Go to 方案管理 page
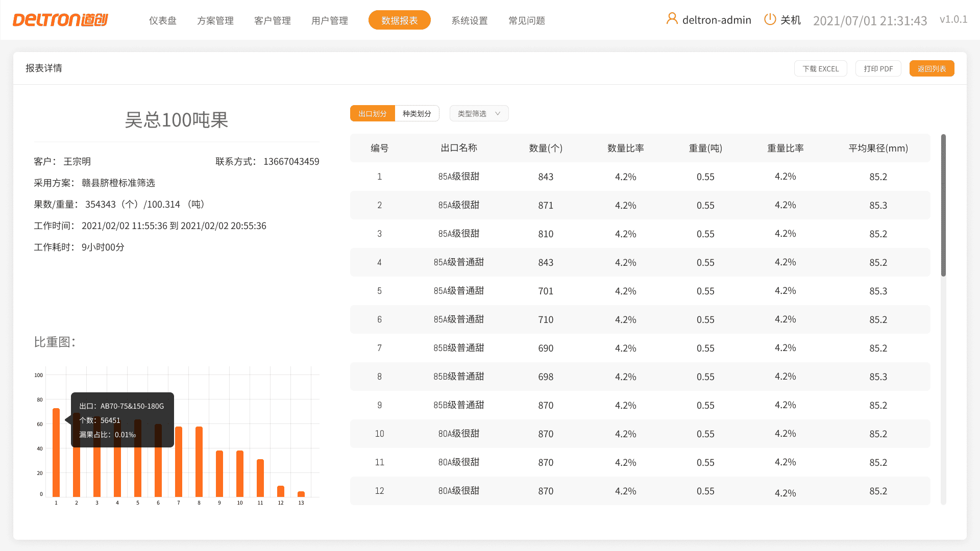 (x=215, y=20)
